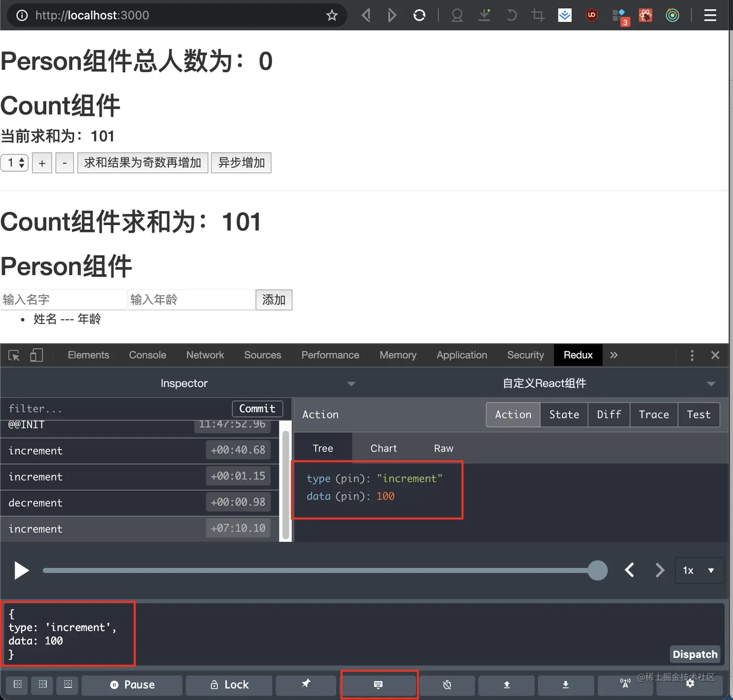Image resolution: width=733 pixels, height=700 pixels.
Task: Open the Sources tab
Action: coord(263,356)
